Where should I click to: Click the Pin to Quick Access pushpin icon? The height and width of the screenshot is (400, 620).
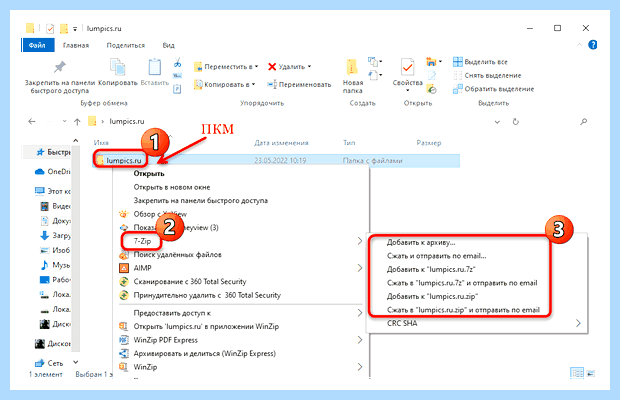coord(60,67)
